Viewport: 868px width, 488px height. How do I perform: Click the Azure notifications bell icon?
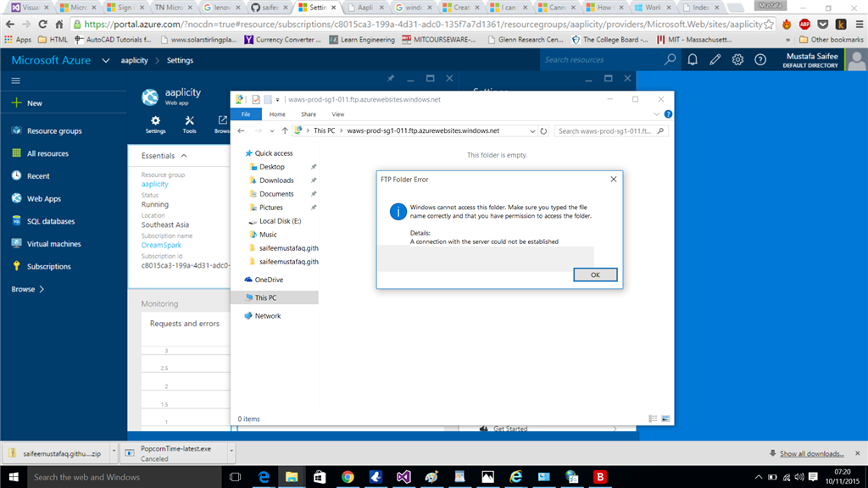tap(693, 60)
